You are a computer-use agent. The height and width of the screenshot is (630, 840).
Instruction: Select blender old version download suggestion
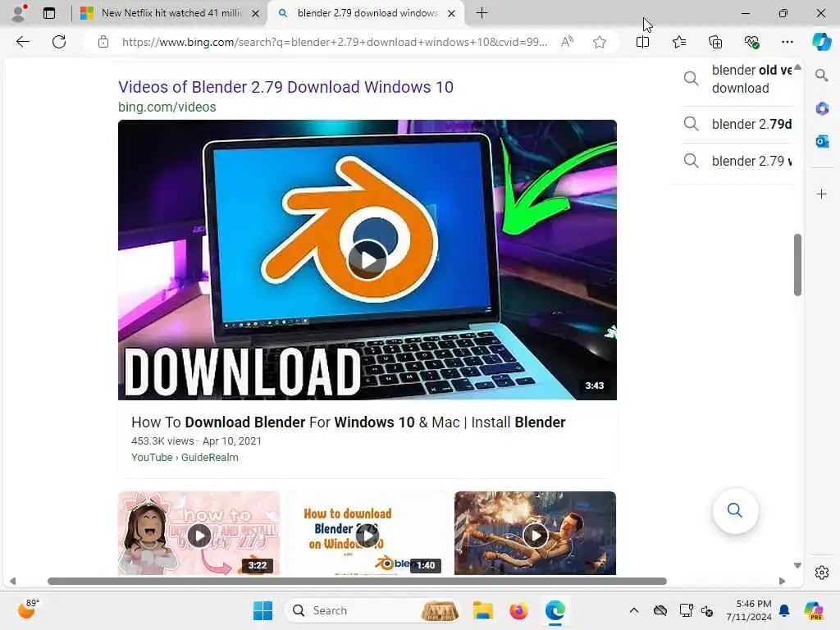pos(739,80)
